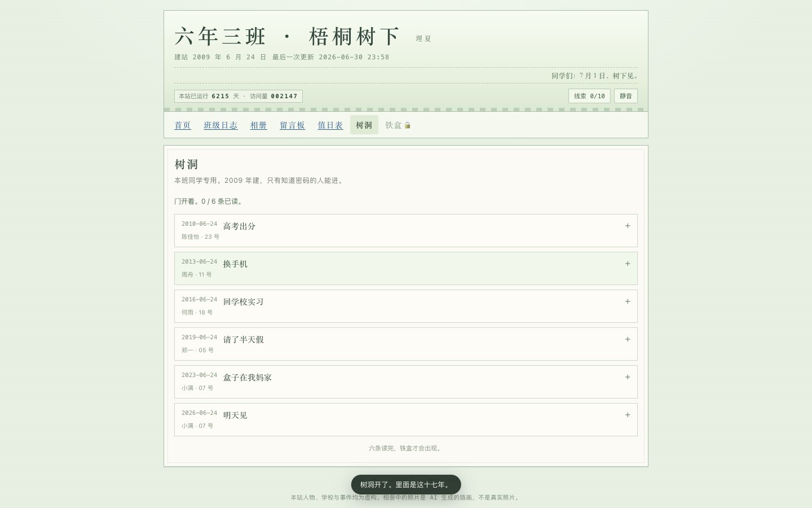Click the entry title 回学校实习
Screen dimensions: 812x508
point(243,302)
